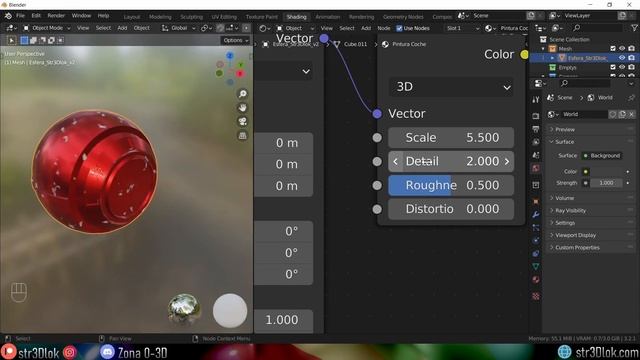Toggle perspective/orthographic grid icon

point(242,135)
